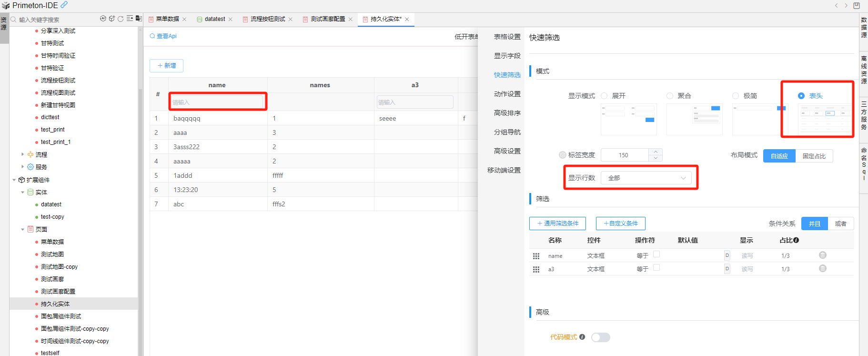Select the 聚合 display mode radio button
This screenshot has width=868, height=356.
point(670,96)
